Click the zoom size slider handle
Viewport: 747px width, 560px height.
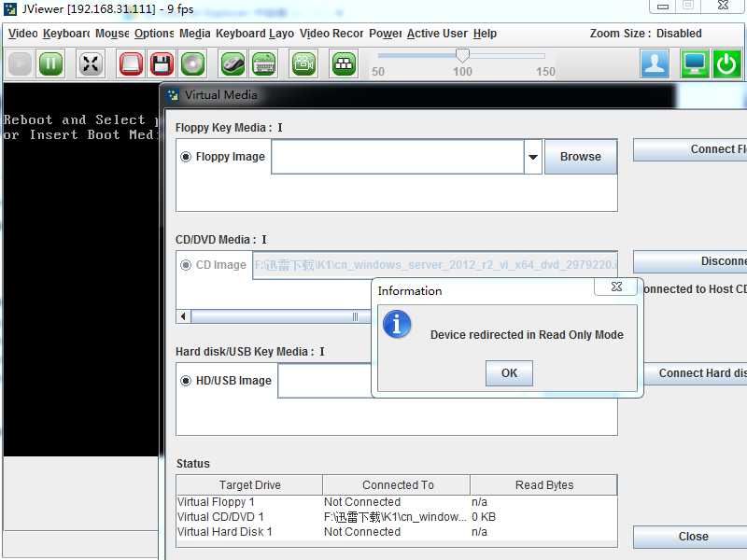pos(462,57)
